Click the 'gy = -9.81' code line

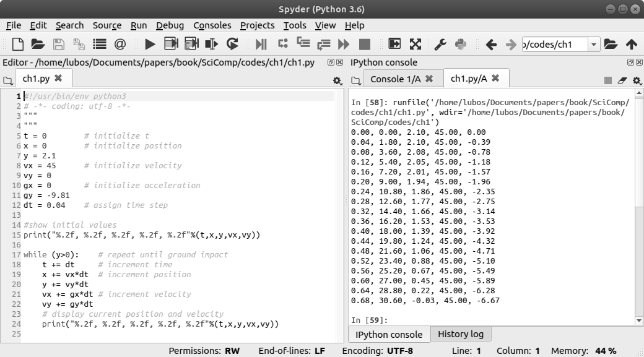click(x=46, y=196)
